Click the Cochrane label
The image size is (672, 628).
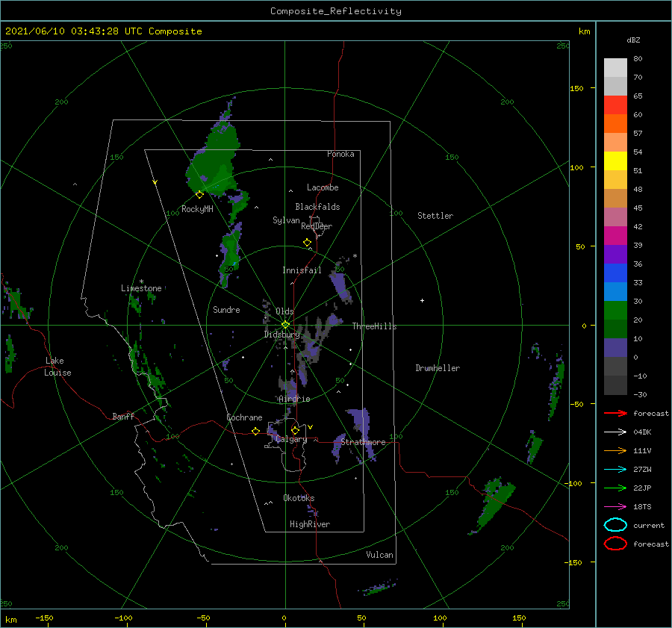244,417
